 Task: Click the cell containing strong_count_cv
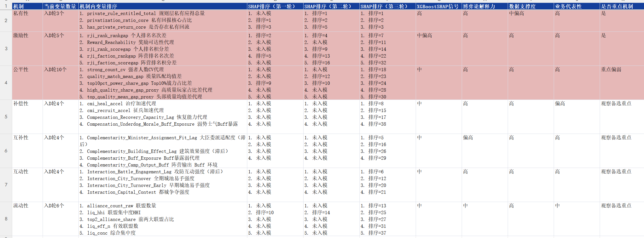[163, 83]
